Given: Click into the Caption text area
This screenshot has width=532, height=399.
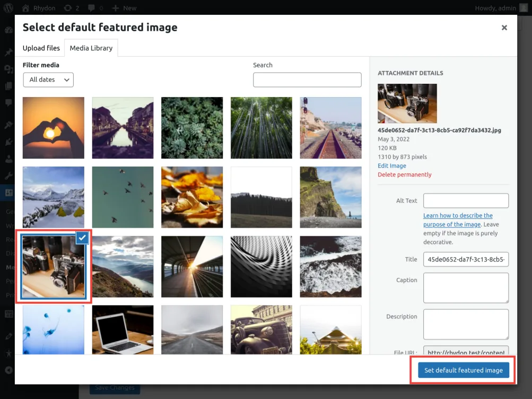Looking at the screenshot, I should coord(466,288).
